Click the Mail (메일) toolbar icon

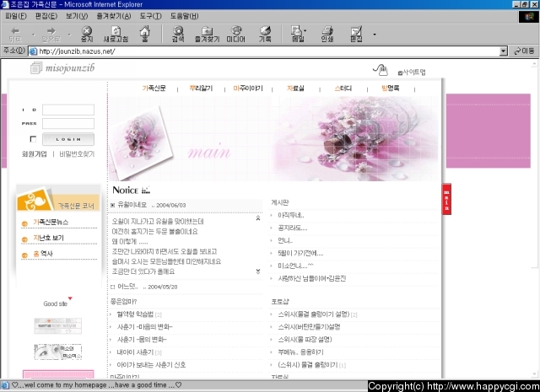(297, 34)
